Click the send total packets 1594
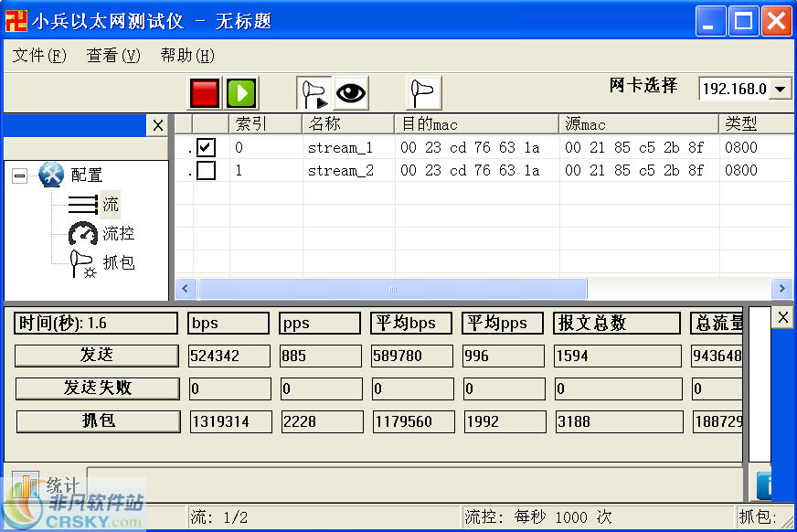Image resolution: width=797 pixels, height=532 pixels. pyautogui.click(x=618, y=356)
